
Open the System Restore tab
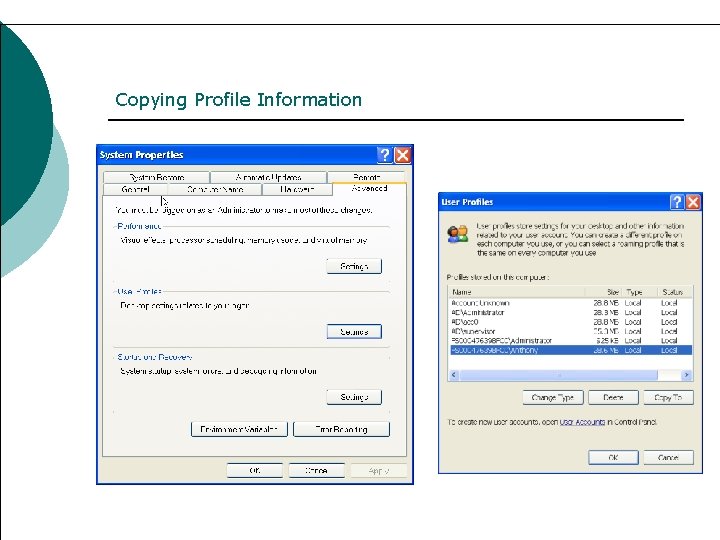(157, 177)
